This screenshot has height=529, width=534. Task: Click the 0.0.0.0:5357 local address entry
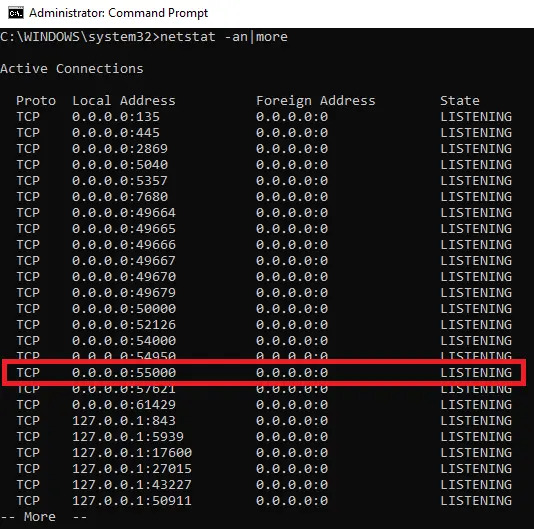pyautogui.click(x=120, y=181)
